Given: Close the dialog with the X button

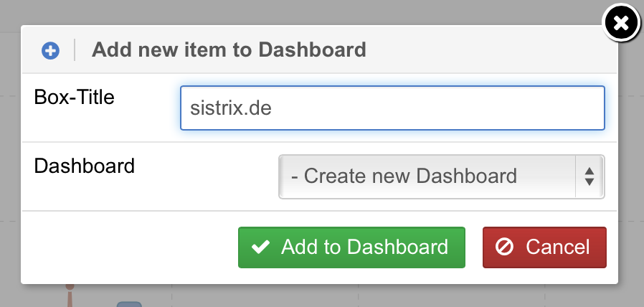Looking at the screenshot, I should 621,24.
